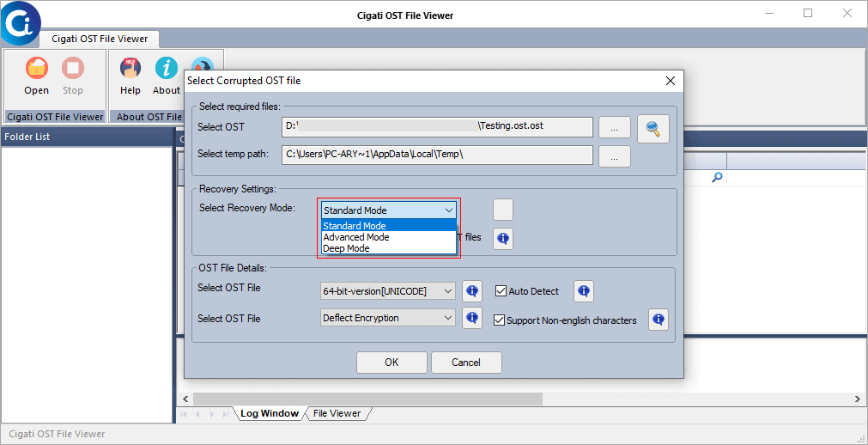Screen dimensions: 868x445
Task: Open the Deflect Encryption dropdown
Action: 388,318
